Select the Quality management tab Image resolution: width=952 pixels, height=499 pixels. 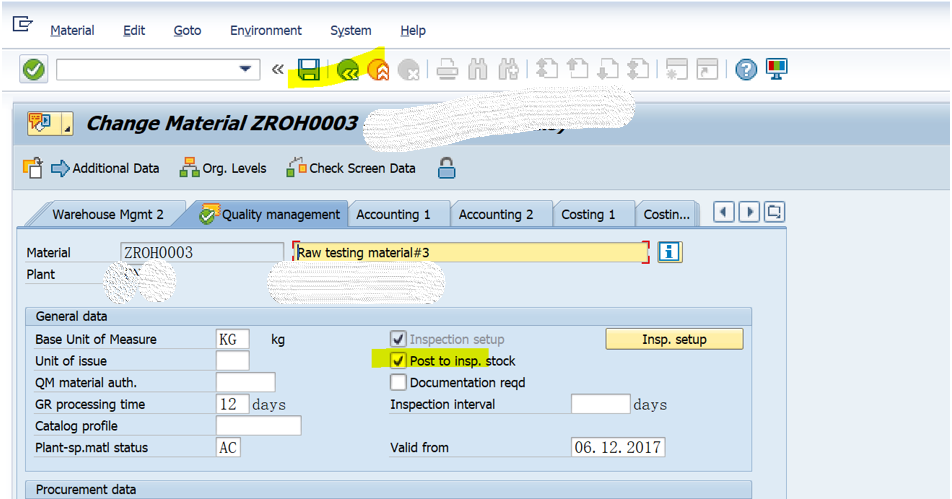(270, 214)
